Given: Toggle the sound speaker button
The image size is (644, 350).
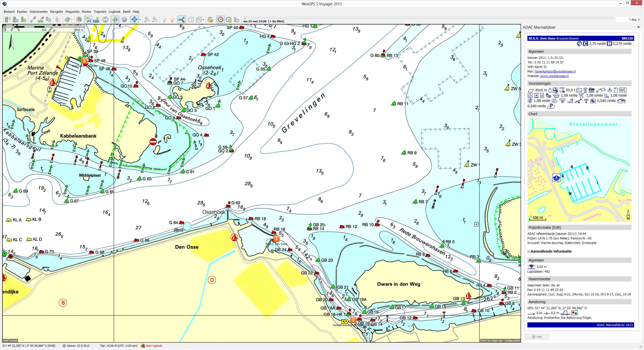Looking at the screenshot, I should tap(115, 20).
